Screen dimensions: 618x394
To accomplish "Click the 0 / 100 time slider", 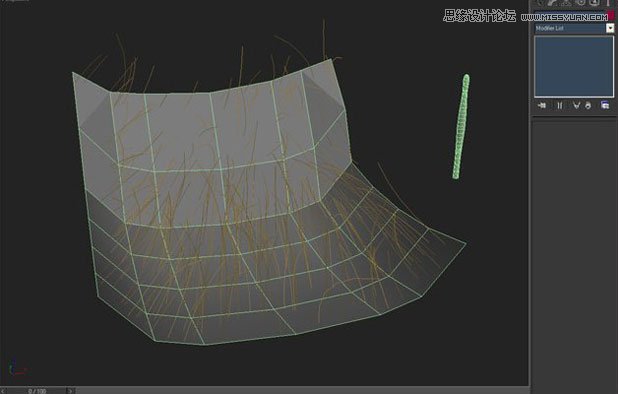I will [37, 391].
